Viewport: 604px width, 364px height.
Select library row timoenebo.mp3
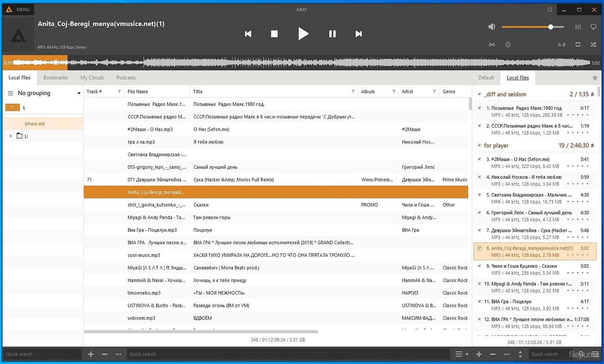pos(276,293)
